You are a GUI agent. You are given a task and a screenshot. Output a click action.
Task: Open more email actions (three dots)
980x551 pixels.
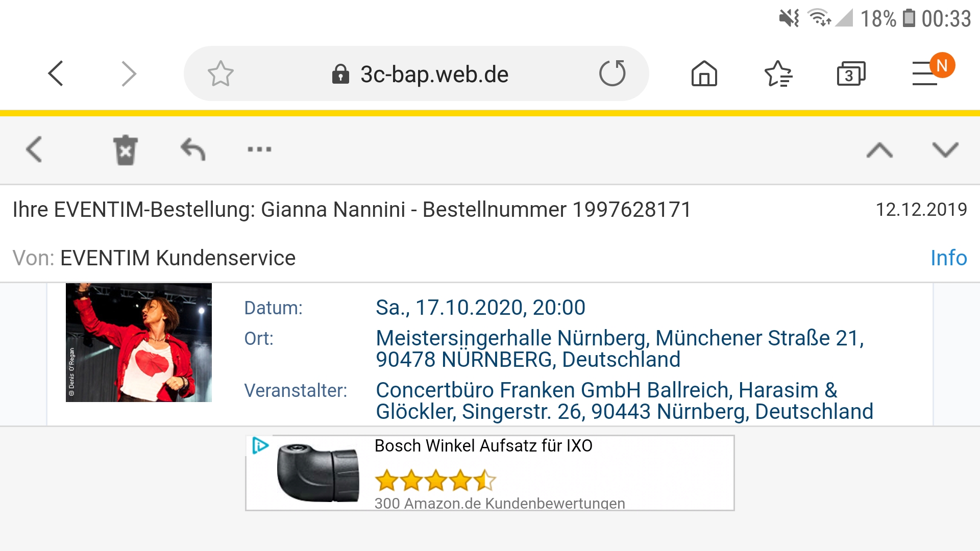click(x=259, y=149)
